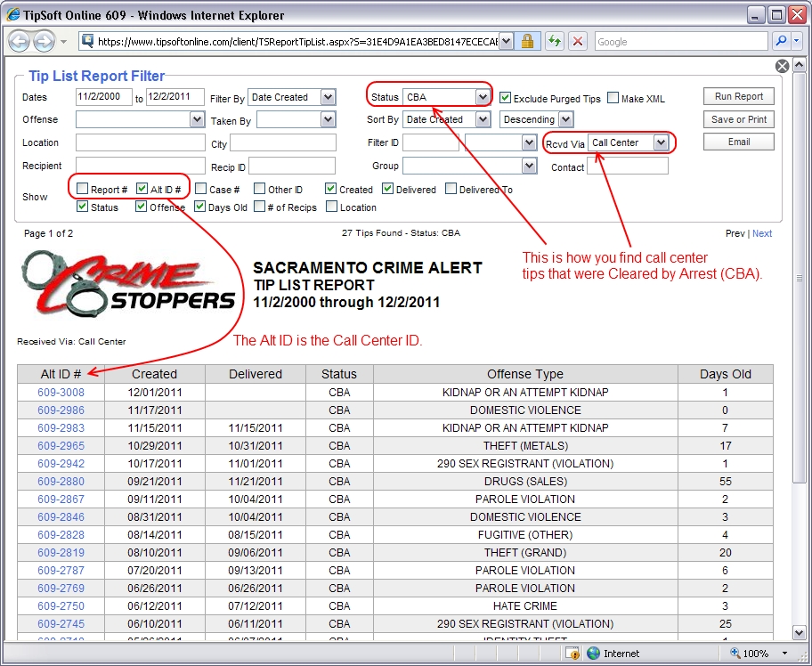Click the page scrollbar down arrow
Screen dimensions: 812x666
click(x=799, y=632)
